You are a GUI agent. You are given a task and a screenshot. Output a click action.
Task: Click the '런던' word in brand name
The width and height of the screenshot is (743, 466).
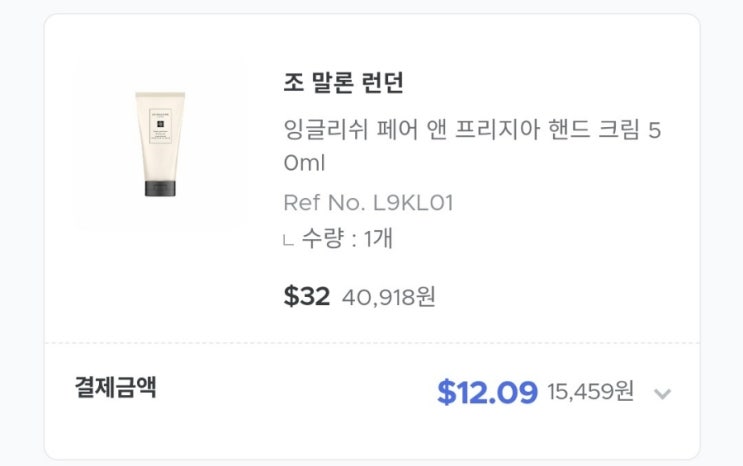(379, 83)
